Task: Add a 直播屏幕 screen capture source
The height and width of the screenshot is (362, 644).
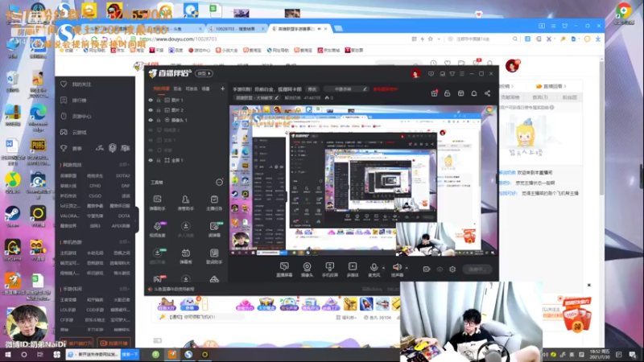Action: click(284, 269)
